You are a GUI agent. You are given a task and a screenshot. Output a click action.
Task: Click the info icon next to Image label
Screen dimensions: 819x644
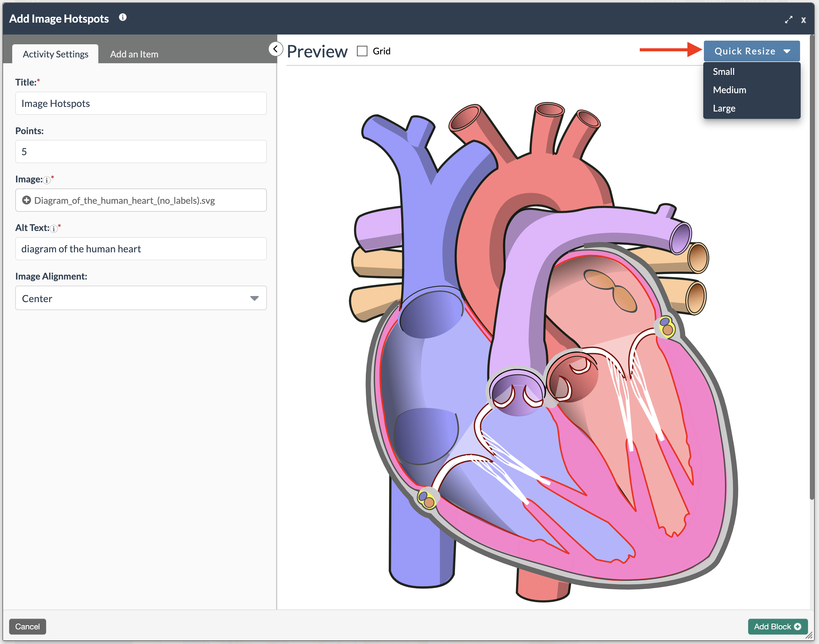pyautogui.click(x=47, y=180)
